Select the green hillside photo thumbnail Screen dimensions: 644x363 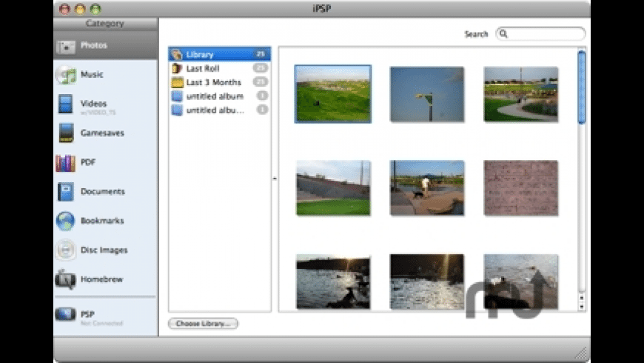[x=333, y=94]
